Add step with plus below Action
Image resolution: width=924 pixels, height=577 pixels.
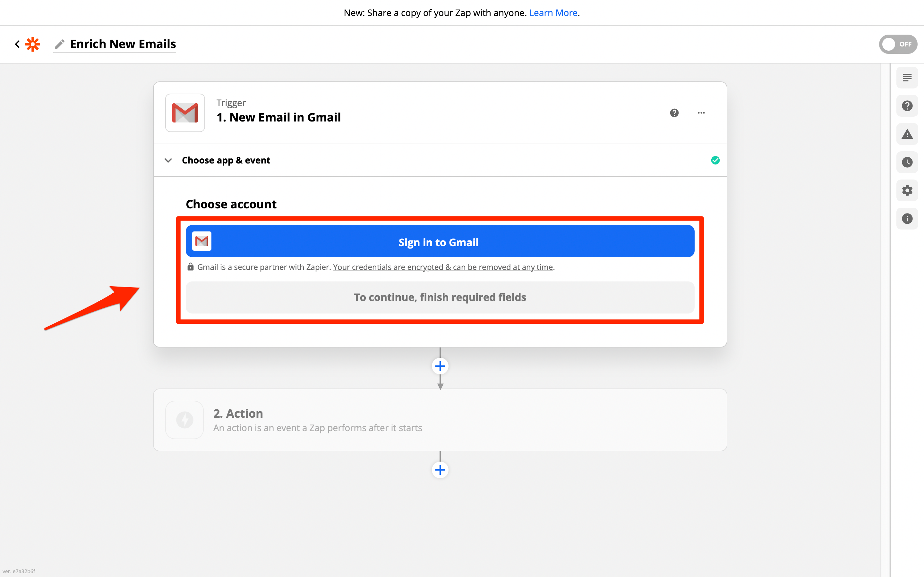point(440,470)
